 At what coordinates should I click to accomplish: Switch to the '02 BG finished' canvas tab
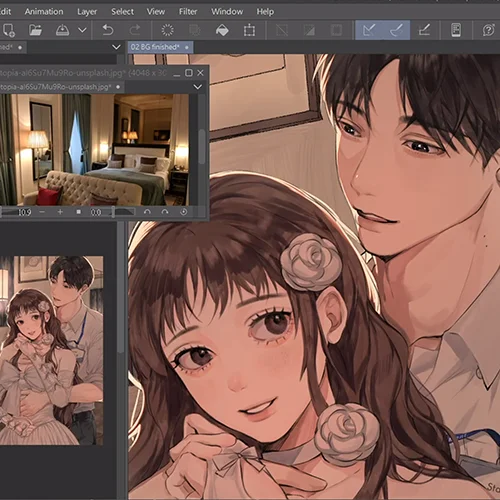[x=160, y=47]
